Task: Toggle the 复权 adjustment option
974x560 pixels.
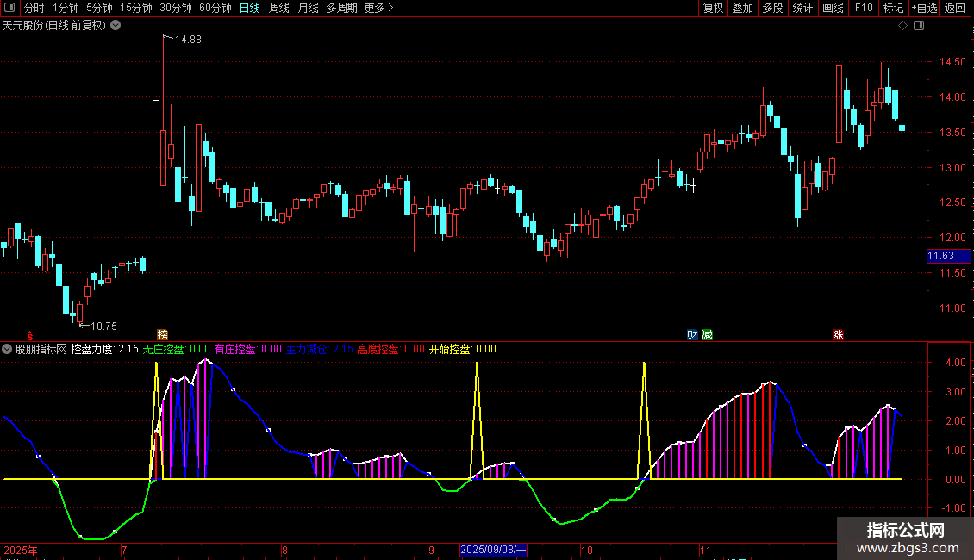Action: 713,8
